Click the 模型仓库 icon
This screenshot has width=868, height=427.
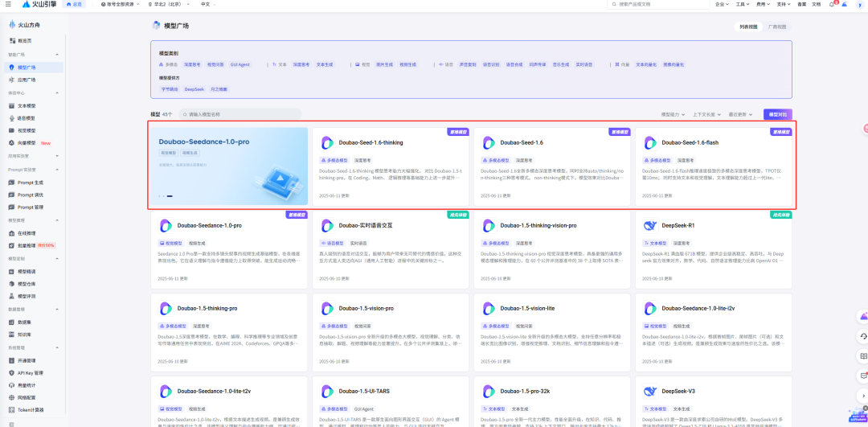[12, 284]
